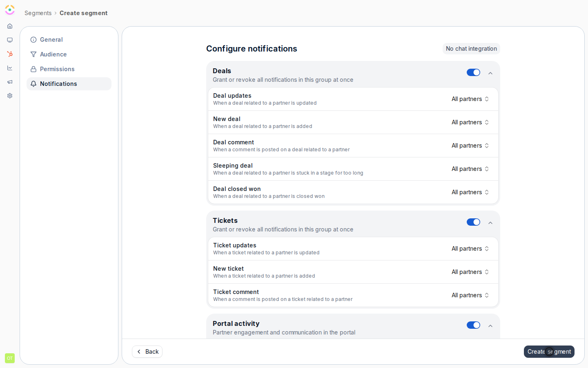Screen dimensions: 588x368
Task: Toggle off all Deals notifications
Action: pos(473,72)
